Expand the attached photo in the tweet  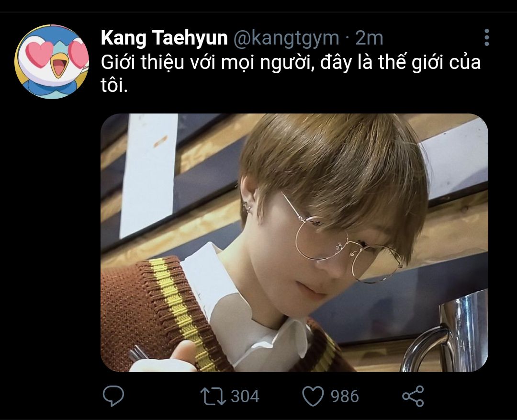pyautogui.click(x=294, y=242)
